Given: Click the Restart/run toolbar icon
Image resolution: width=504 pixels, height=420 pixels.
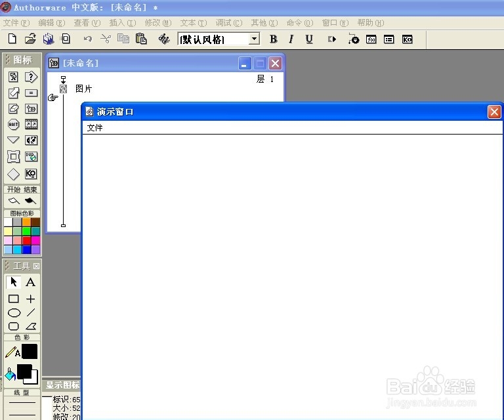Looking at the screenshot, I should pyautogui.click(x=331, y=39).
